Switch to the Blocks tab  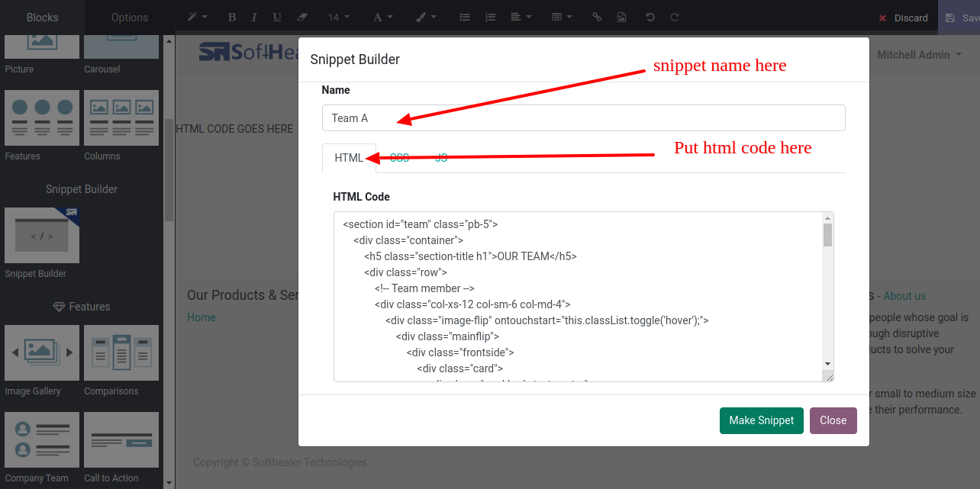pos(42,18)
